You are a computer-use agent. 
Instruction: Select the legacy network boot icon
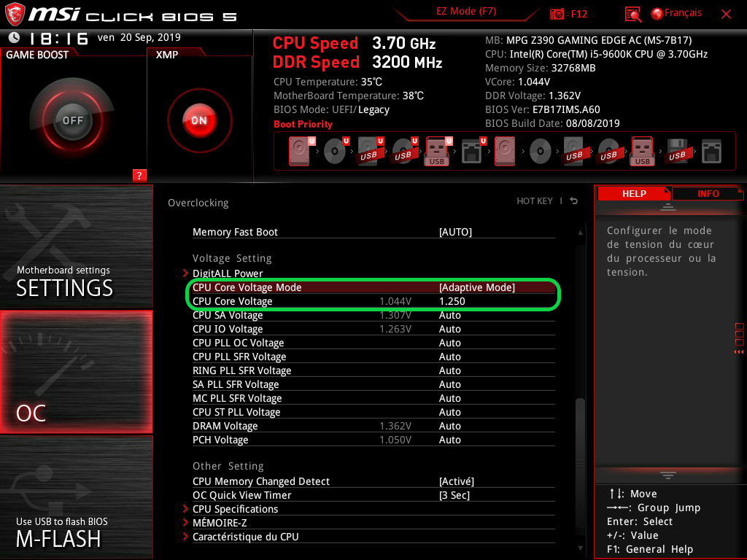point(712,152)
